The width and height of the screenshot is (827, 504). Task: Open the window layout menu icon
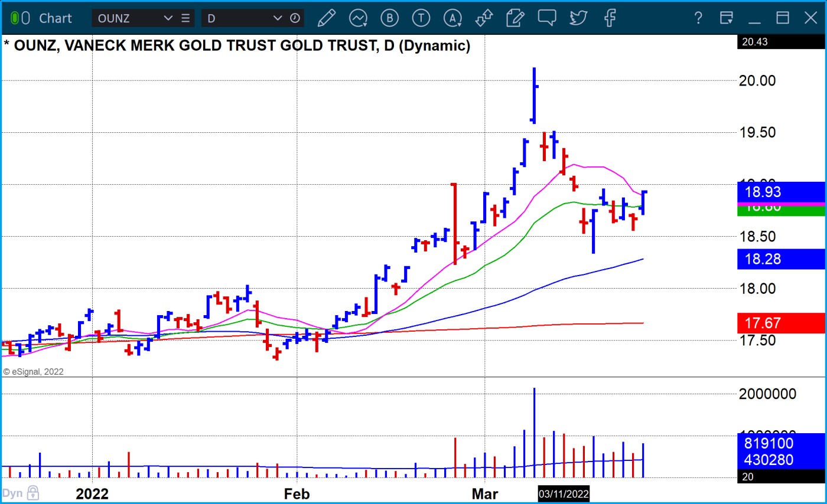(727, 18)
